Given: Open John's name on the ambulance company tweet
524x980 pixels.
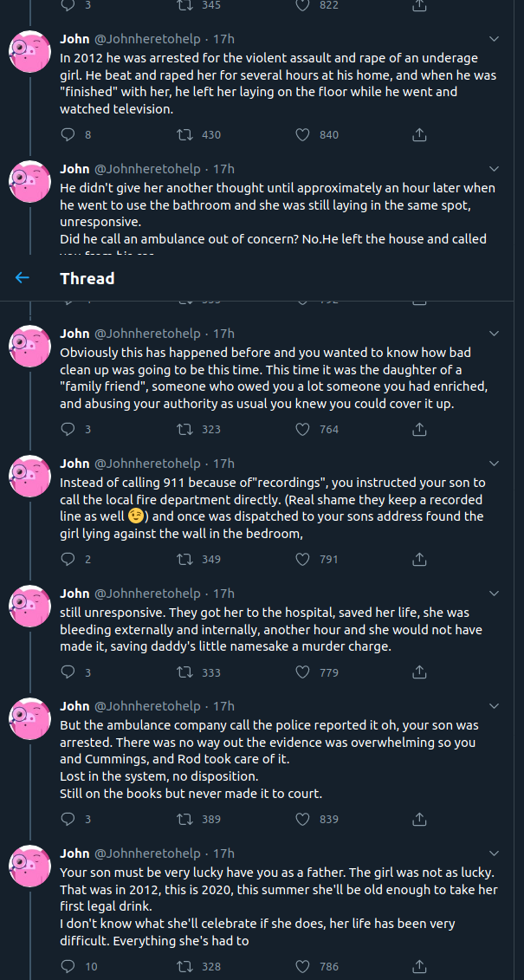Looking at the screenshot, I should point(74,706).
